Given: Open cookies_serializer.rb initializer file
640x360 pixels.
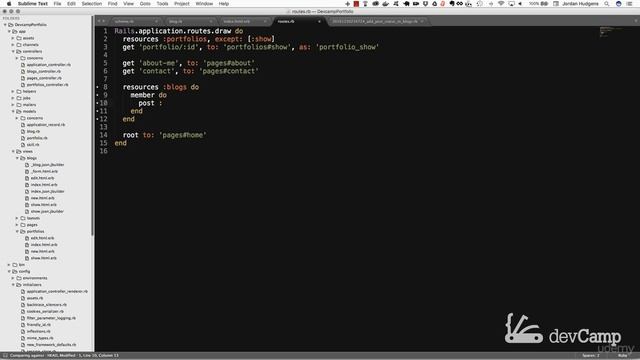Looking at the screenshot, I should coord(45,311).
